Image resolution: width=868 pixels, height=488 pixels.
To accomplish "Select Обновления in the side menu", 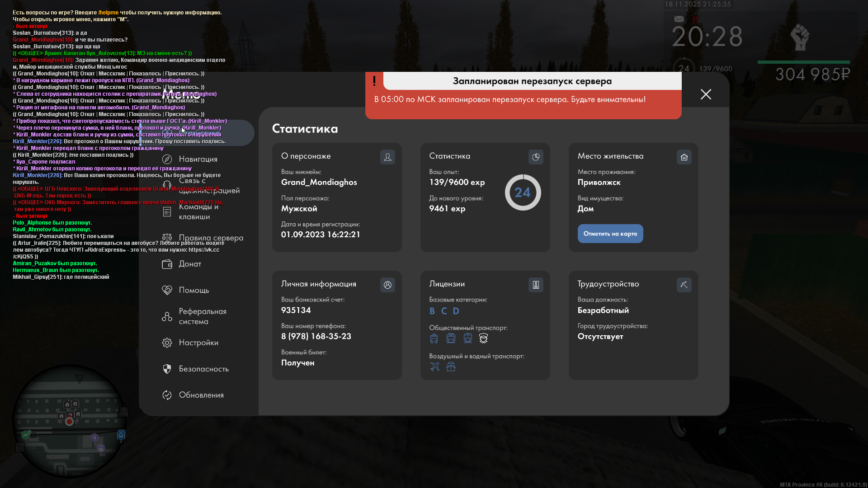I will (201, 395).
